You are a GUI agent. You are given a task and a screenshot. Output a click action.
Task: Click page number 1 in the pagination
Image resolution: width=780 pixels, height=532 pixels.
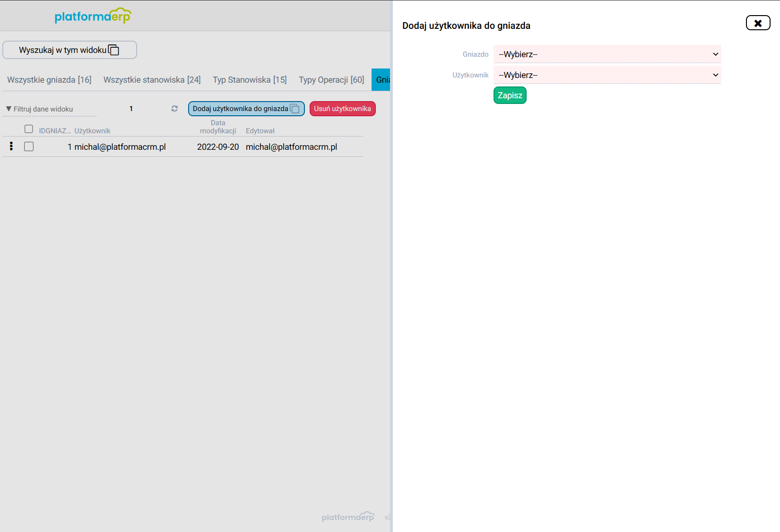131,109
